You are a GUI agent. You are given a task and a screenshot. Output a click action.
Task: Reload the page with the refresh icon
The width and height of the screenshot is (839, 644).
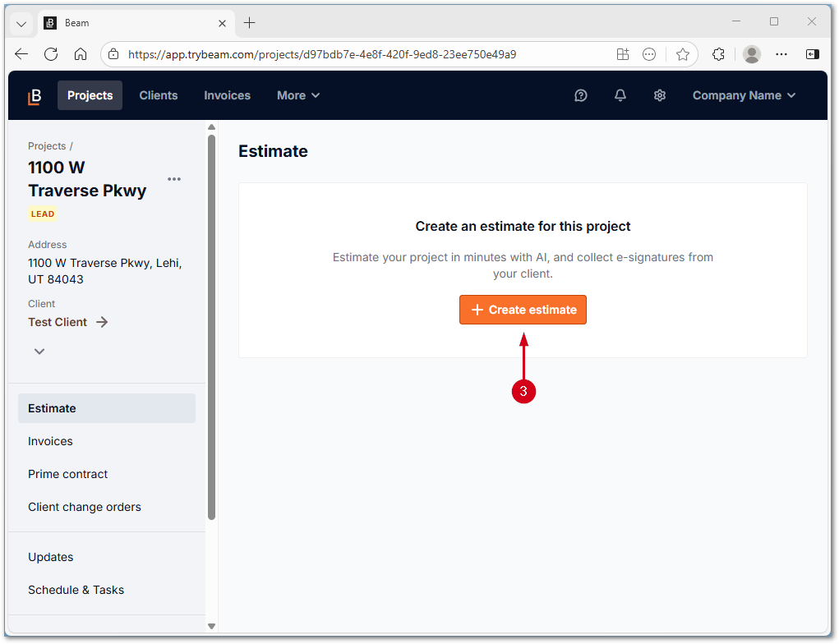click(x=51, y=53)
